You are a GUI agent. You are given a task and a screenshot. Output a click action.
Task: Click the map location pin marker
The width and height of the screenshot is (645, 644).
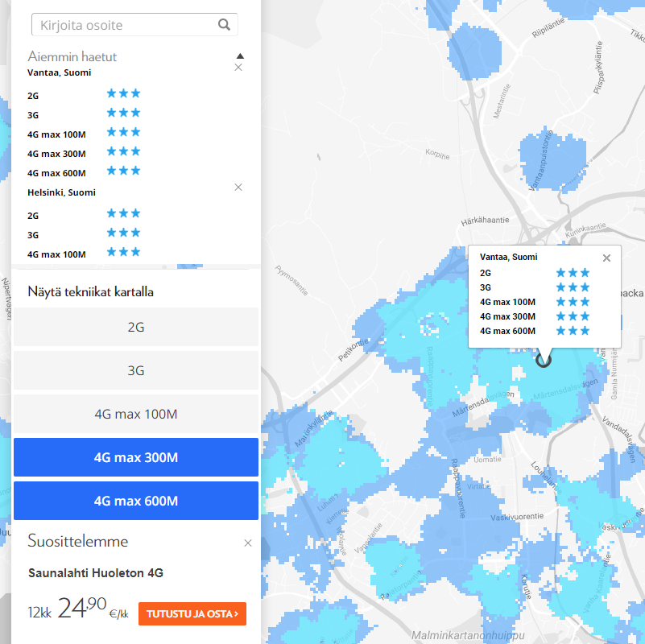click(x=544, y=360)
